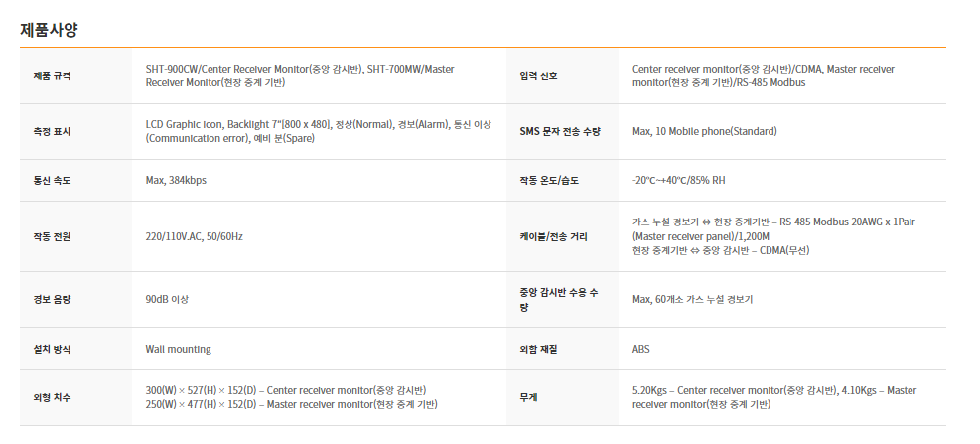The height and width of the screenshot is (444, 980).
Task: Click the 90dB 이상 alarm volume value
Action: (167, 299)
